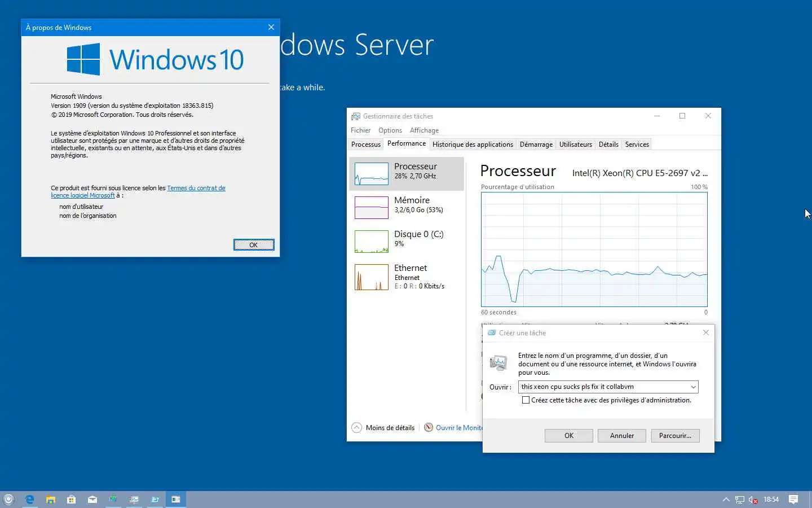Click the muted speaker tray icon
The image size is (812, 508).
point(753,500)
